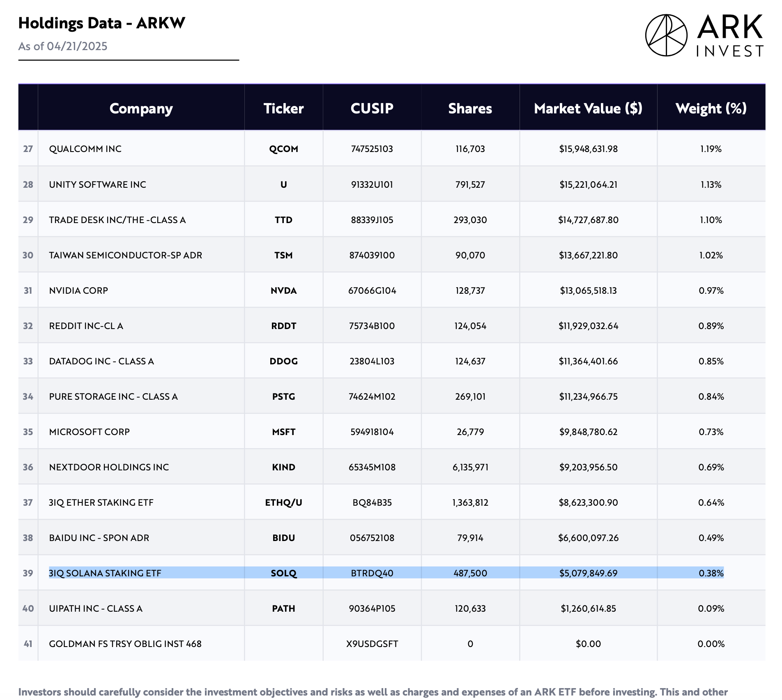Image resolution: width=782 pixels, height=700 pixels.
Task: Click the TSM CUSIP number 874039100
Action: (372, 255)
